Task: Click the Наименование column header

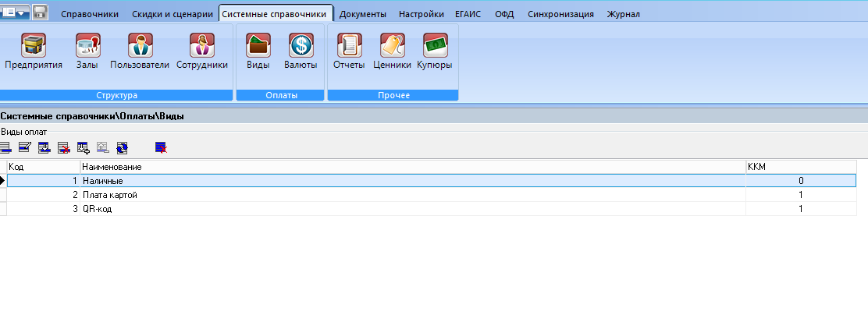Action: [x=413, y=166]
